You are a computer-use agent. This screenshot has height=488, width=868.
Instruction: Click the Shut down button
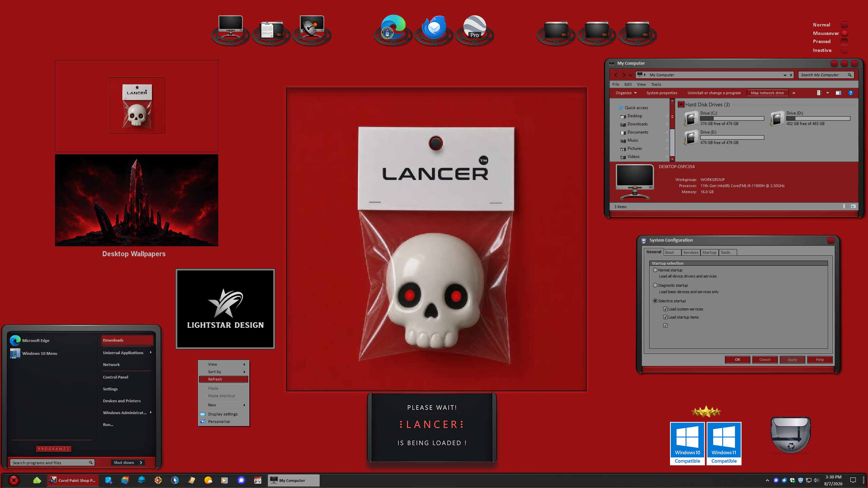tap(124, 463)
